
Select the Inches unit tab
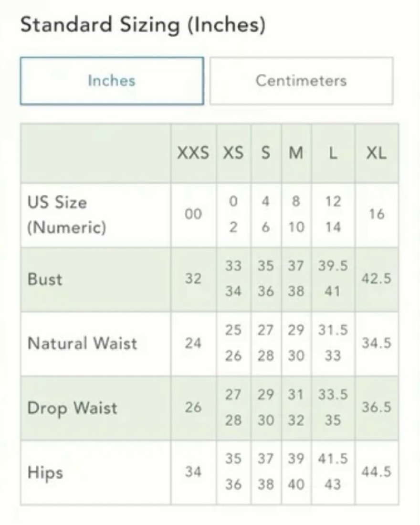click(x=112, y=81)
